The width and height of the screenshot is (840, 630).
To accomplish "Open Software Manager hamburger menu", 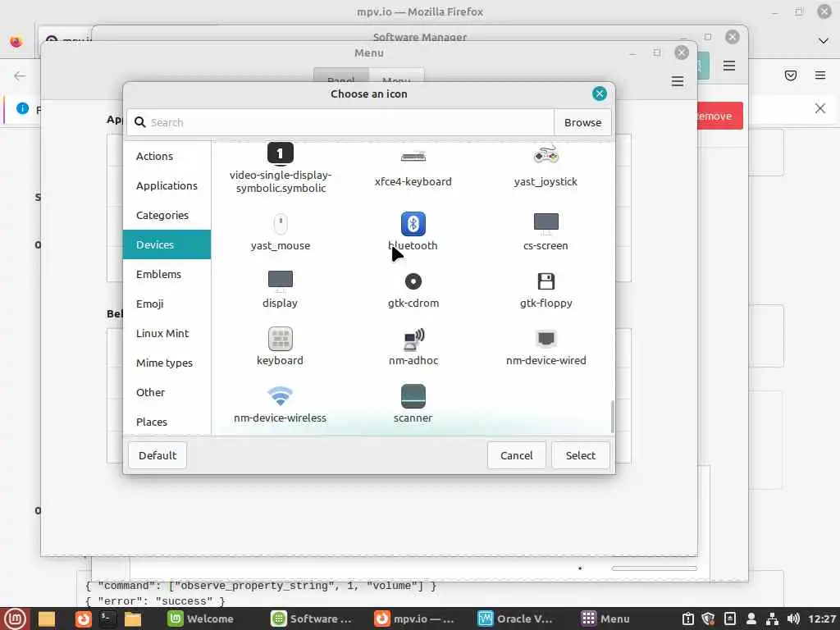I will [729, 66].
